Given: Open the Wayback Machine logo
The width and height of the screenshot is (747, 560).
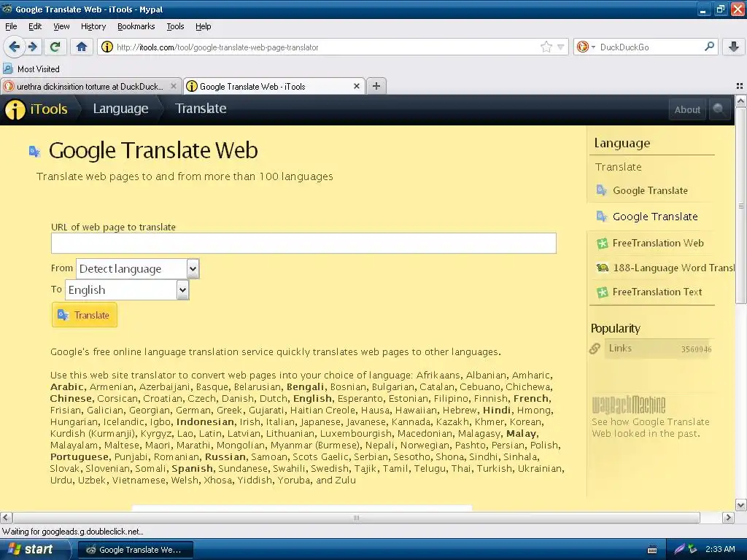Looking at the screenshot, I should 628,404.
